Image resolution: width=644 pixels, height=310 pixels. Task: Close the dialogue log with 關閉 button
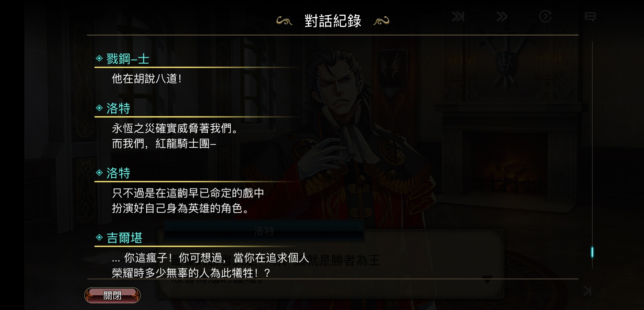[112, 295]
